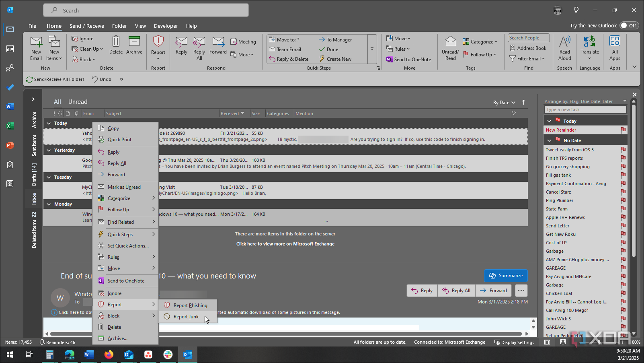Click the New Email ribbon icon
This screenshot has height=363, width=644.
[x=36, y=48]
